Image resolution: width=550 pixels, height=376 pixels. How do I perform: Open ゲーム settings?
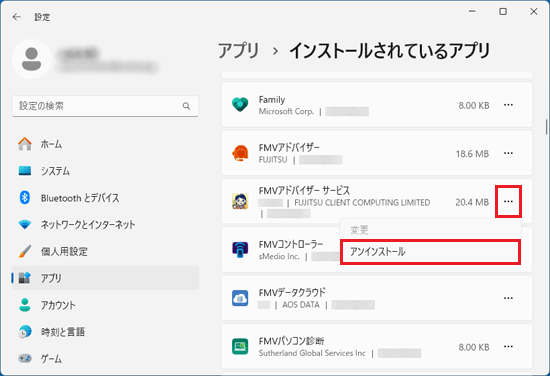click(x=105, y=359)
